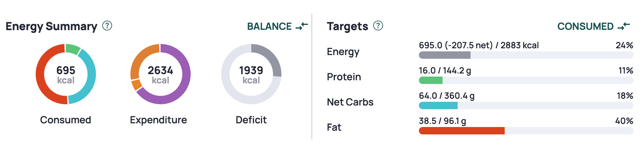Image resolution: width=644 pixels, height=147 pixels.
Task: Select the Energy target row label
Action: (x=343, y=52)
